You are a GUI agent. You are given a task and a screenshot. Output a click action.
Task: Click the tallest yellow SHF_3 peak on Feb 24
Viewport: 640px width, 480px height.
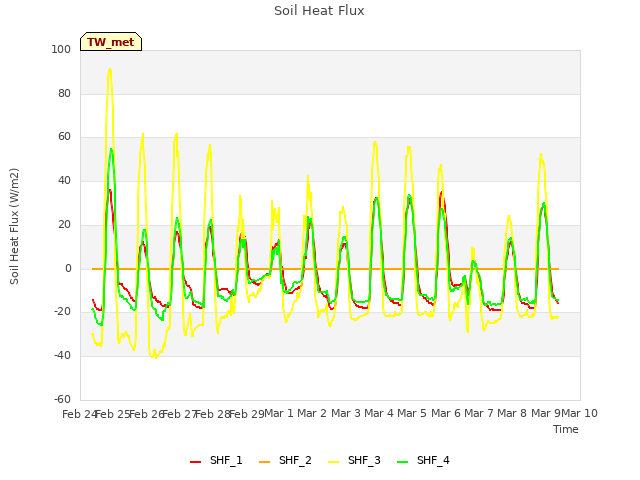(x=109, y=69)
